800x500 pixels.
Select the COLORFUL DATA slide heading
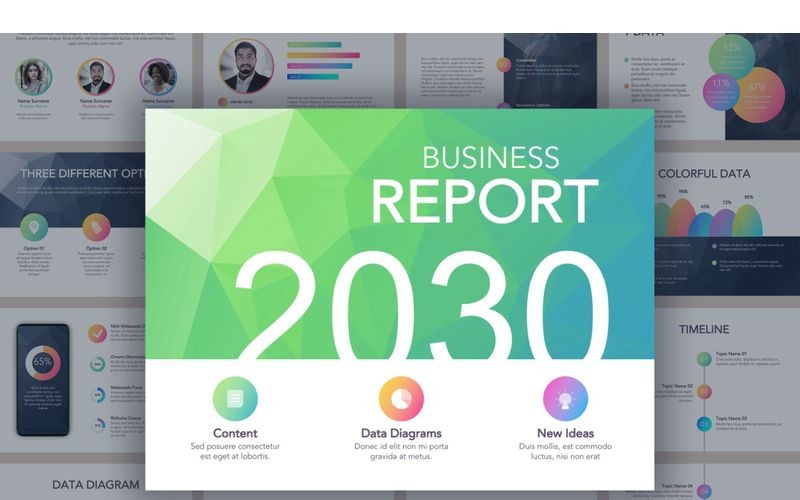[704, 173]
